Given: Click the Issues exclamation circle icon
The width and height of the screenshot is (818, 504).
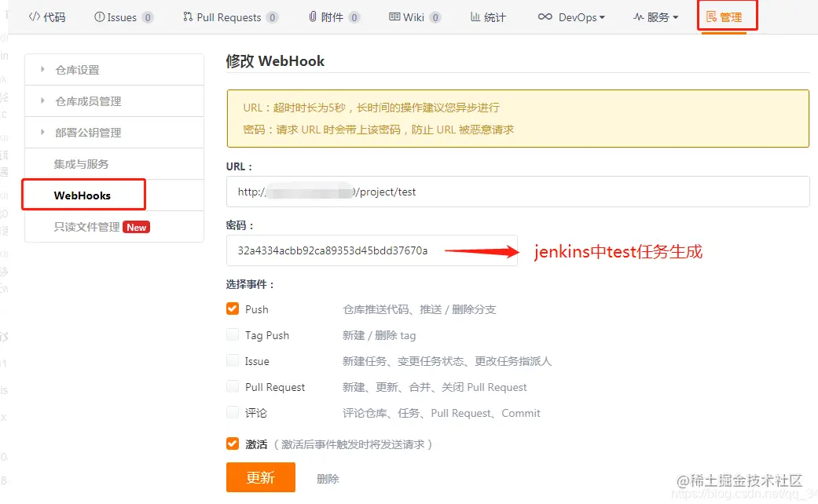Looking at the screenshot, I should (99, 17).
